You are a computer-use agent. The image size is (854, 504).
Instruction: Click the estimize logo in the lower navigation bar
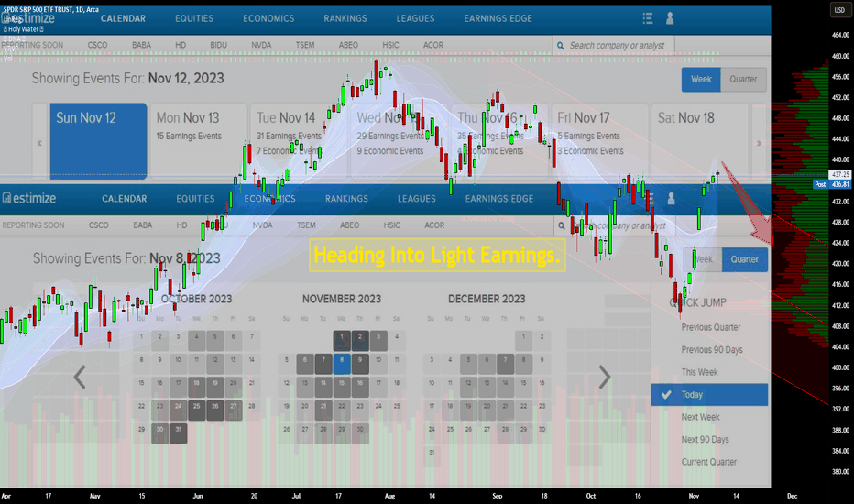pyautogui.click(x=29, y=198)
